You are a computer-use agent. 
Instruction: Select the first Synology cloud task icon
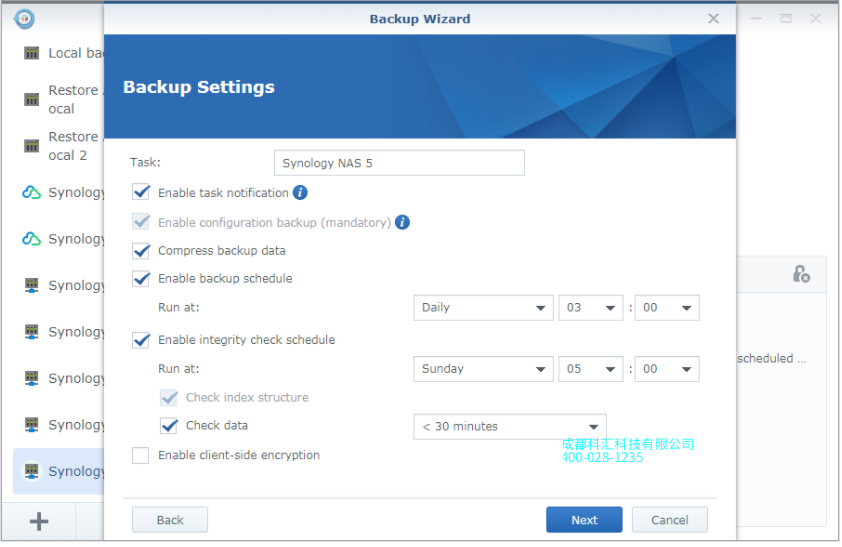coord(32,192)
